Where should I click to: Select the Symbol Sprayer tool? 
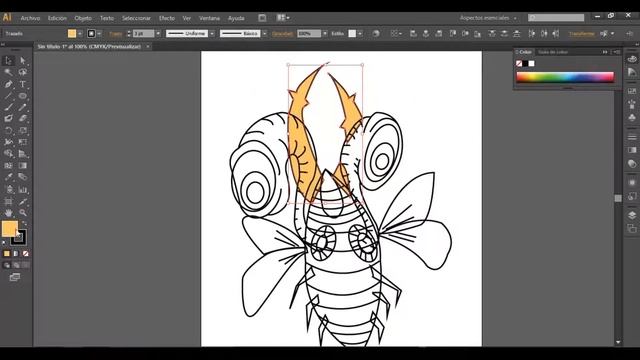pyautogui.click(x=8, y=189)
